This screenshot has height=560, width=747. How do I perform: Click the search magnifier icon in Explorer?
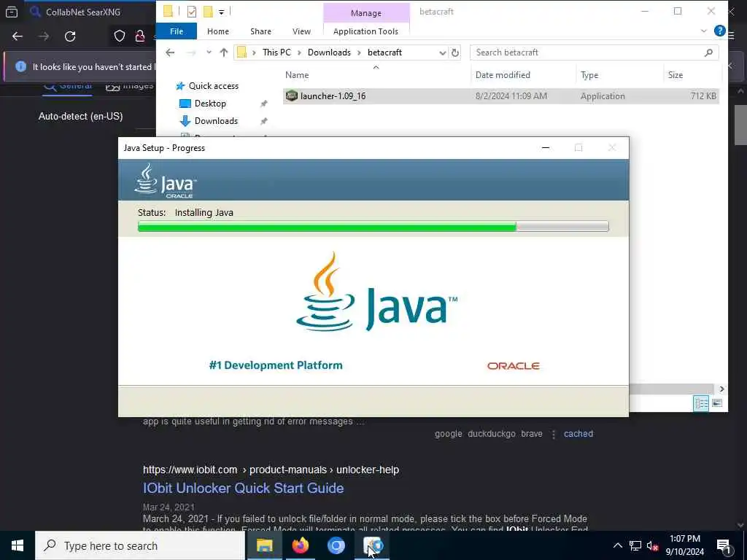click(x=708, y=52)
